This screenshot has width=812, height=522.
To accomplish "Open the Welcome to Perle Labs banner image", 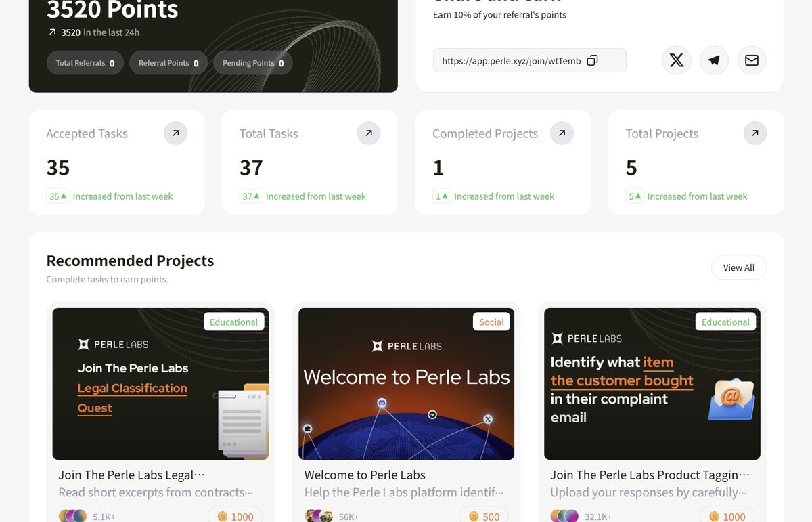I will pos(406,384).
